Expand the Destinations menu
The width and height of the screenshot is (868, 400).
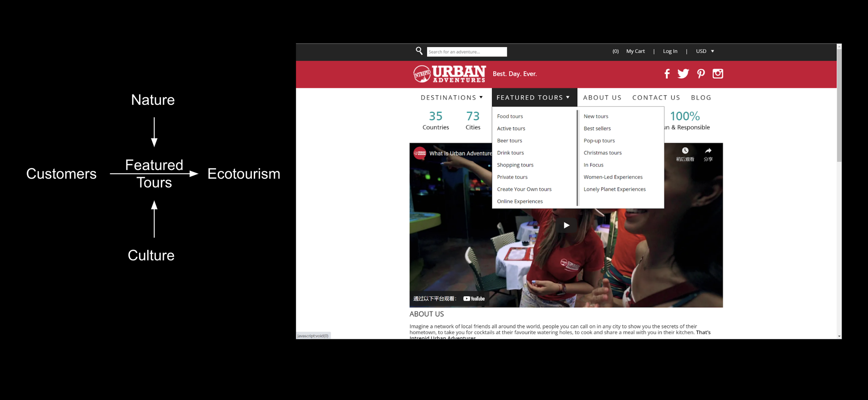(452, 97)
